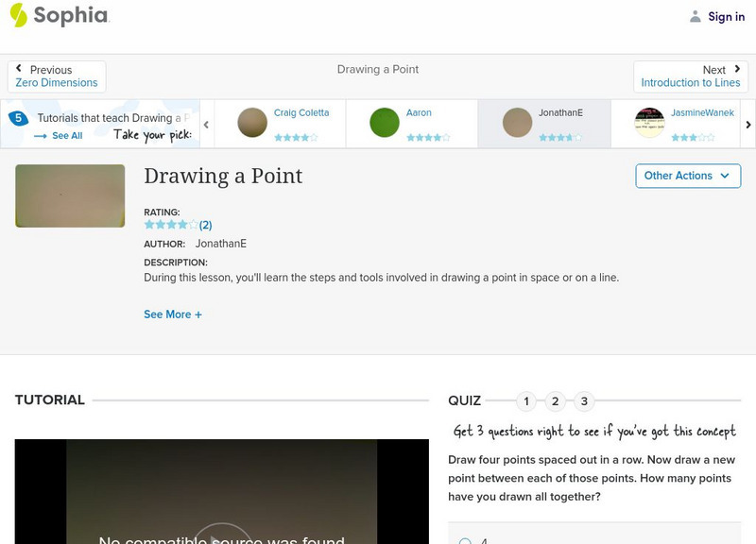Viewport: 756px width, 544px height.
Task: Rate the lesson with the fifth star
Action: pos(193,225)
